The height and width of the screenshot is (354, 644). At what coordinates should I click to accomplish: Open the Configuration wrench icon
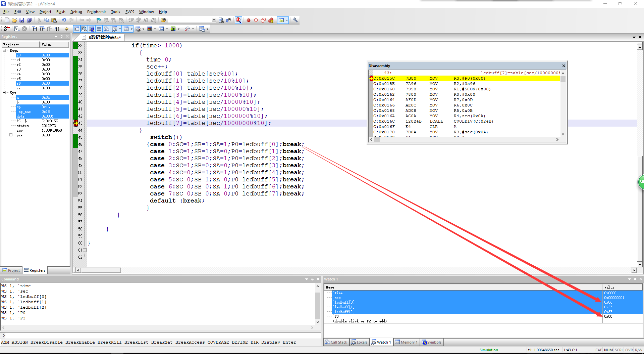(295, 20)
